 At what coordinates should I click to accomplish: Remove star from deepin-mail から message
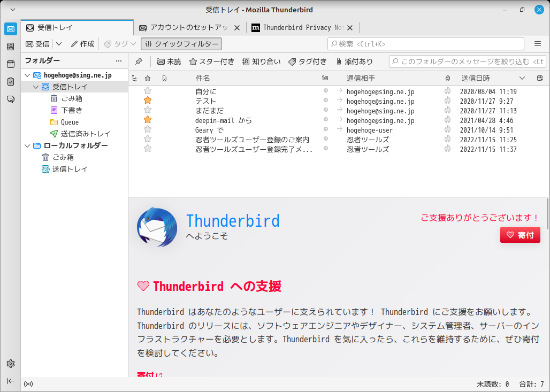click(148, 120)
